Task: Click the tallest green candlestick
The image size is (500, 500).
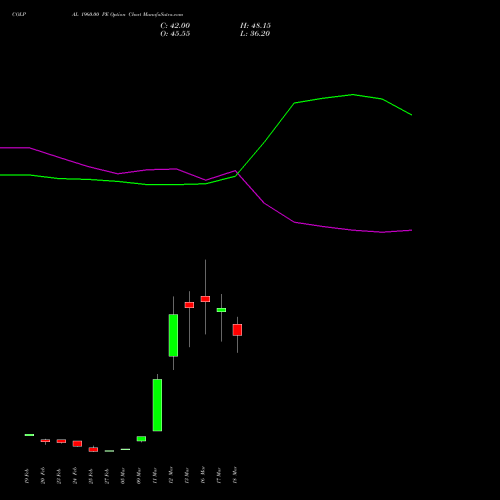Action: click(157, 405)
